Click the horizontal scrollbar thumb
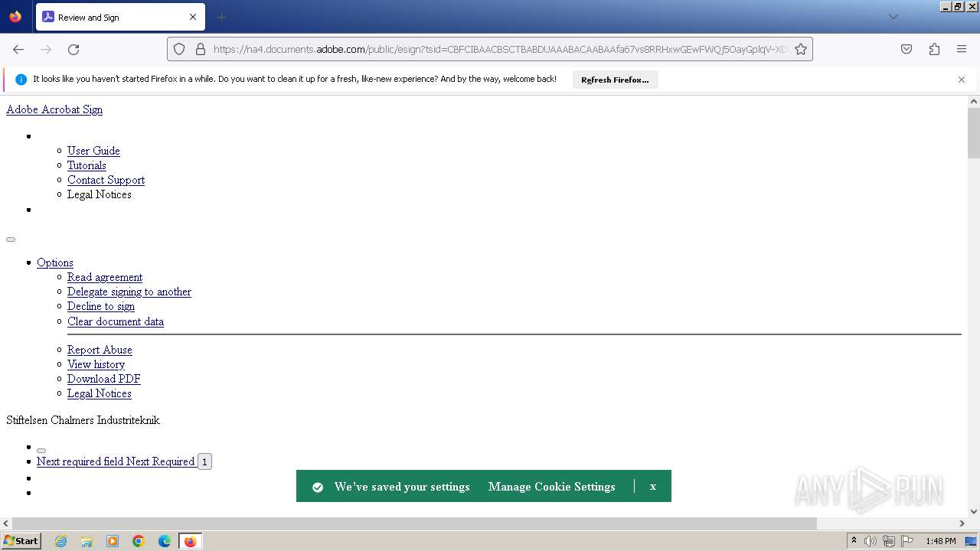 pos(414,523)
